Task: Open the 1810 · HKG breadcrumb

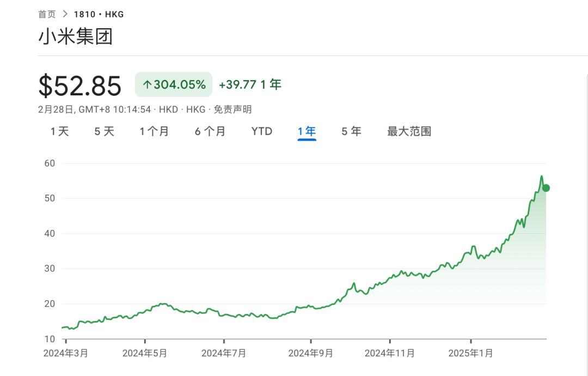Action: coord(99,14)
